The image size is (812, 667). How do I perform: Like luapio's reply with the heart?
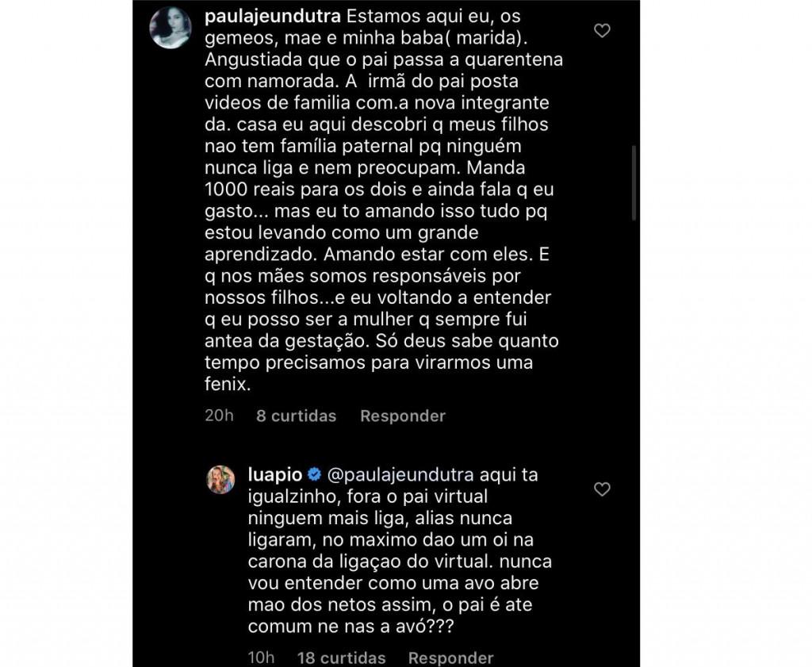[x=602, y=489]
